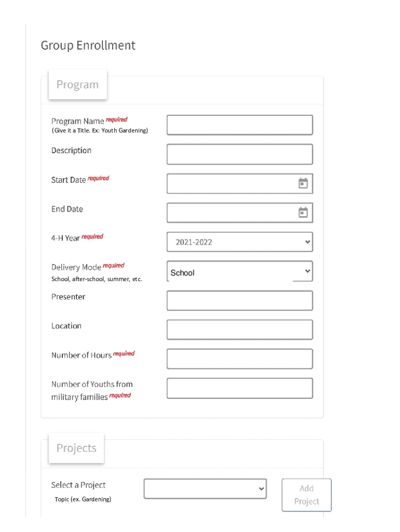Click the 4-H Year label text
This screenshot has height=532, width=400.
click(x=65, y=238)
